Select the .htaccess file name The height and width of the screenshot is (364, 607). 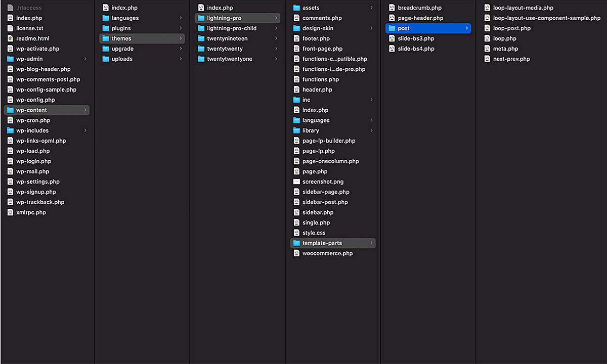pos(29,8)
